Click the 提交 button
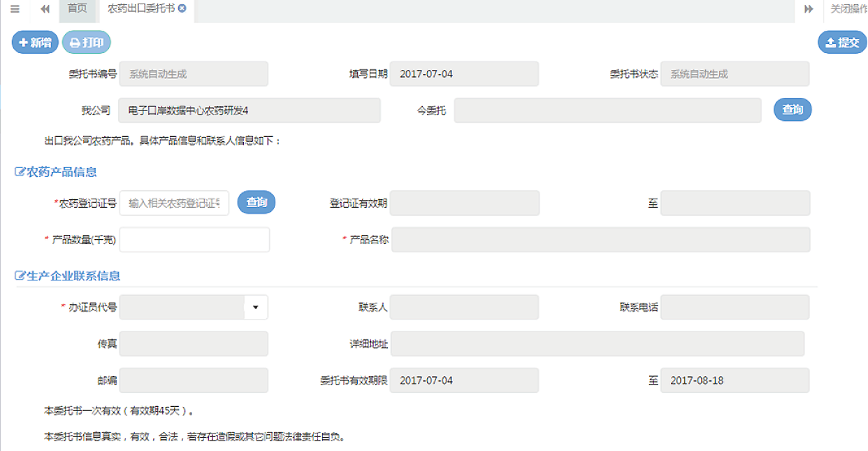The width and height of the screenshot is (868, 451). [x=842, y=43]
